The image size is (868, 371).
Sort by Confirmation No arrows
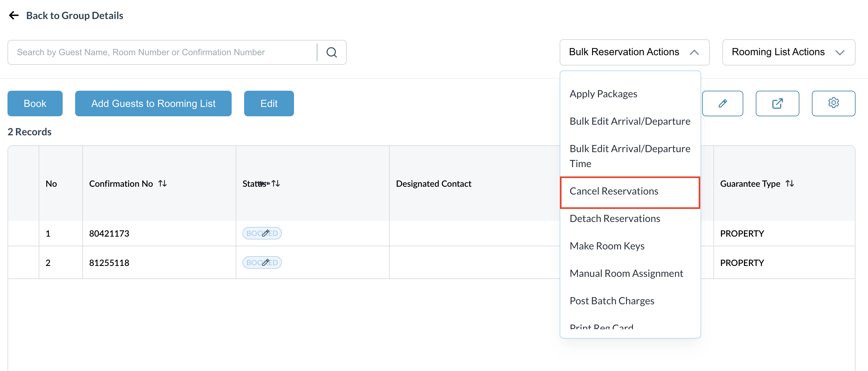(x=163, y=184)
